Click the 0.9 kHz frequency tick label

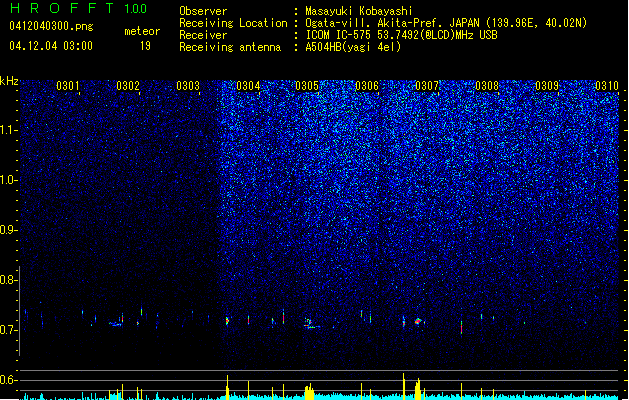click(x=8, y=230)
